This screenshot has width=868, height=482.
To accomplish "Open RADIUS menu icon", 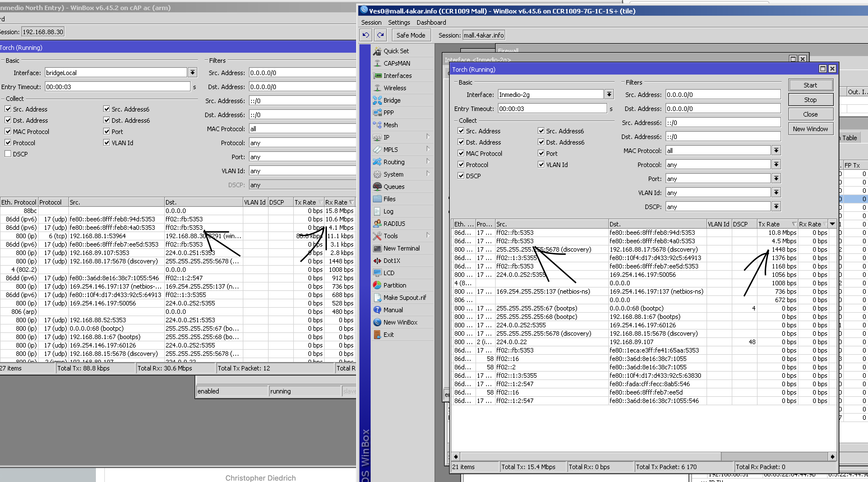I will 377,224.
